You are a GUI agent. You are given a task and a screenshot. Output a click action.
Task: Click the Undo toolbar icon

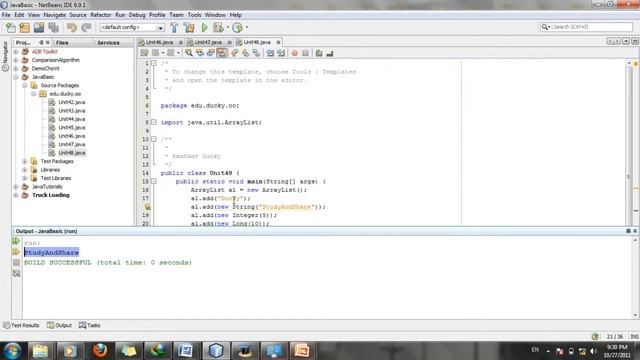[72, 28]
